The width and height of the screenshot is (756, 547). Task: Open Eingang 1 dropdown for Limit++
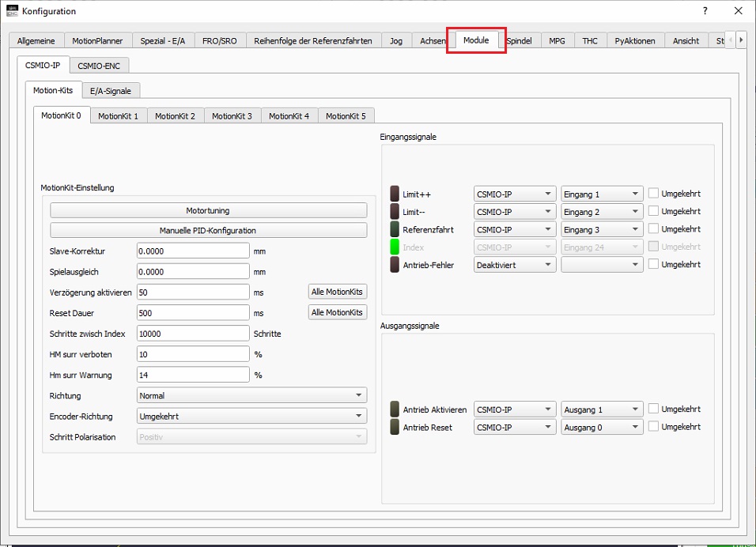[x=601, y=194]
